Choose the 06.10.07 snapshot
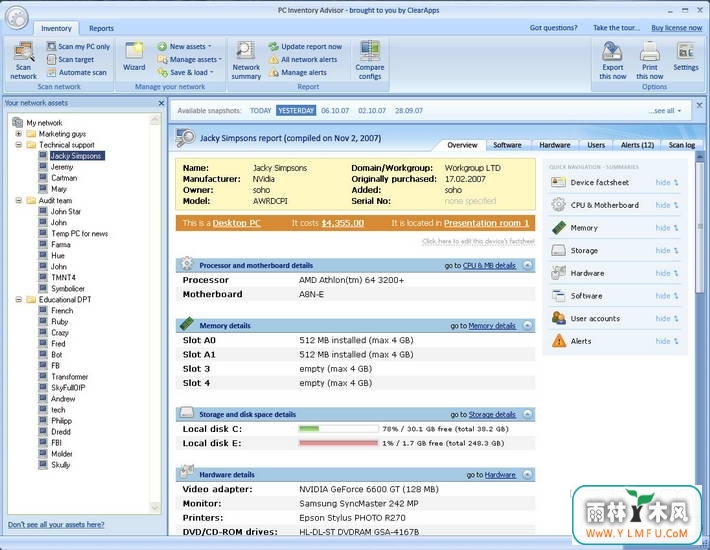The width and height of the screenshot is (710, 550). [335, 110]
